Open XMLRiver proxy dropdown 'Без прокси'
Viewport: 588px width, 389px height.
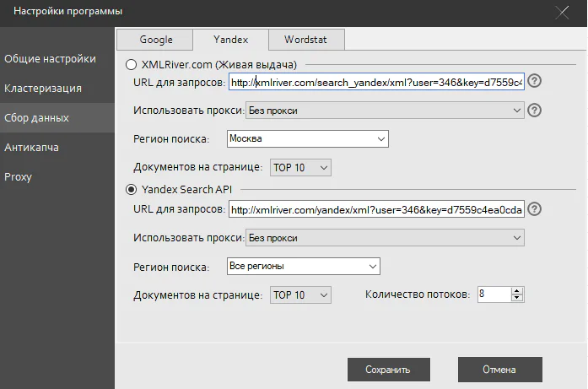click(385, 111)
